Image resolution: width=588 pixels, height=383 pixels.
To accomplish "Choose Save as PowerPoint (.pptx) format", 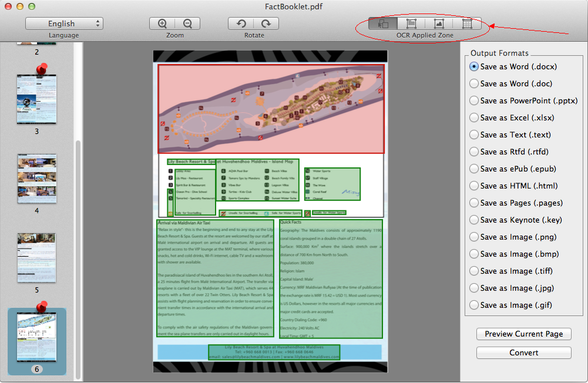I will [473, 100].
